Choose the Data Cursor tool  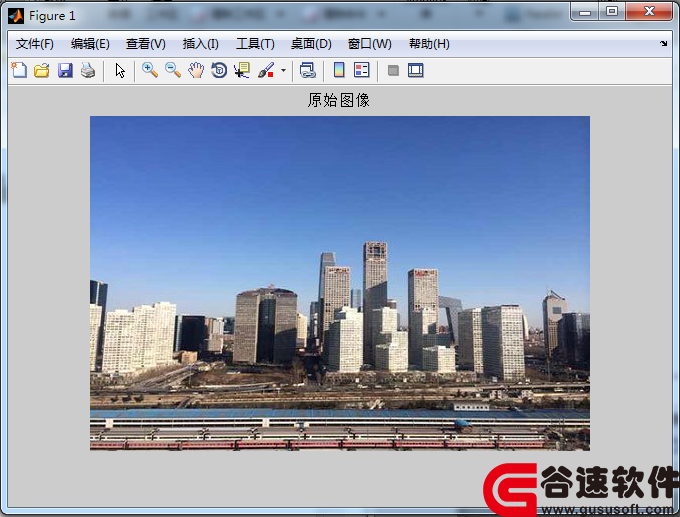(x=242, y=70)
